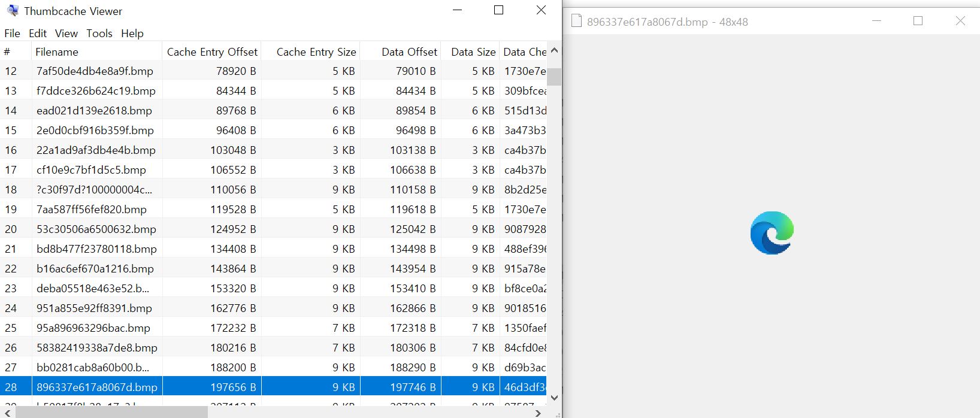
Task: Click checksum value bf8ce0a2
Action: point(525,288)
